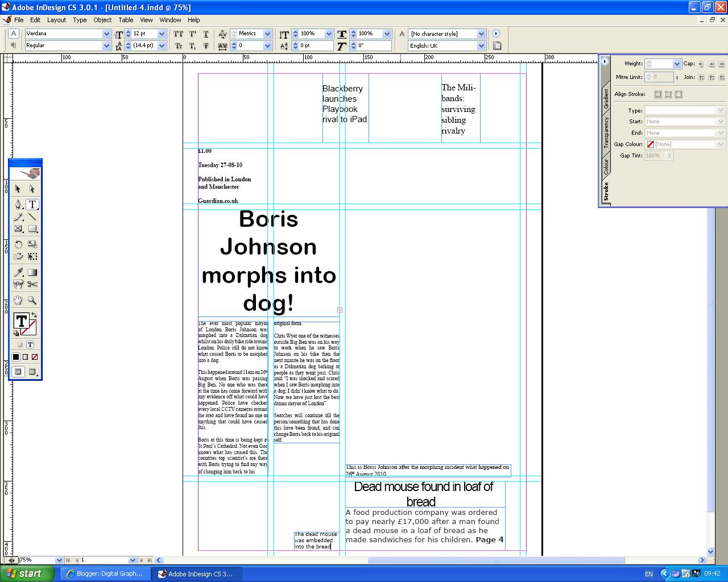Open the font family dropdown showing Verdana
The image size is (728, 582).
pyautogui.click(x=107, y=34)
